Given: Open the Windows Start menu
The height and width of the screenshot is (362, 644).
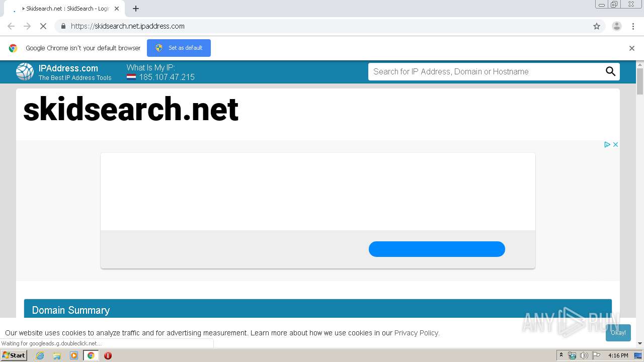Looking at the screenshot, I should pos(14,355).
